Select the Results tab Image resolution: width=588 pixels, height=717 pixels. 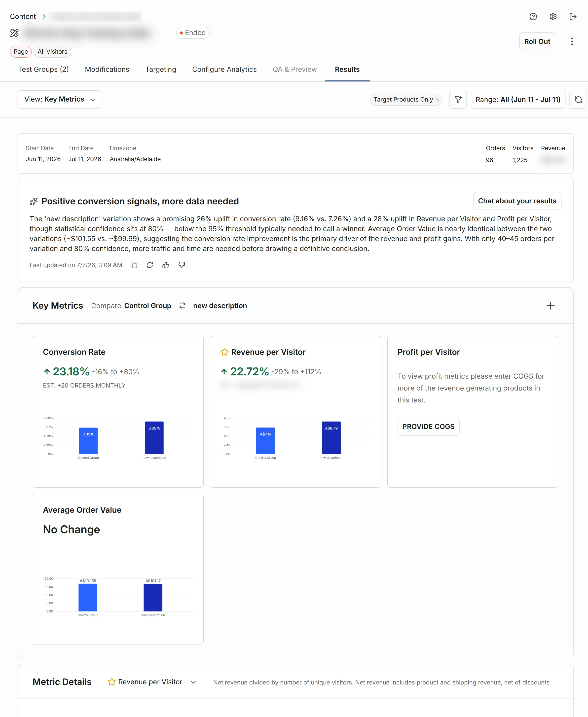coord(347,70)
